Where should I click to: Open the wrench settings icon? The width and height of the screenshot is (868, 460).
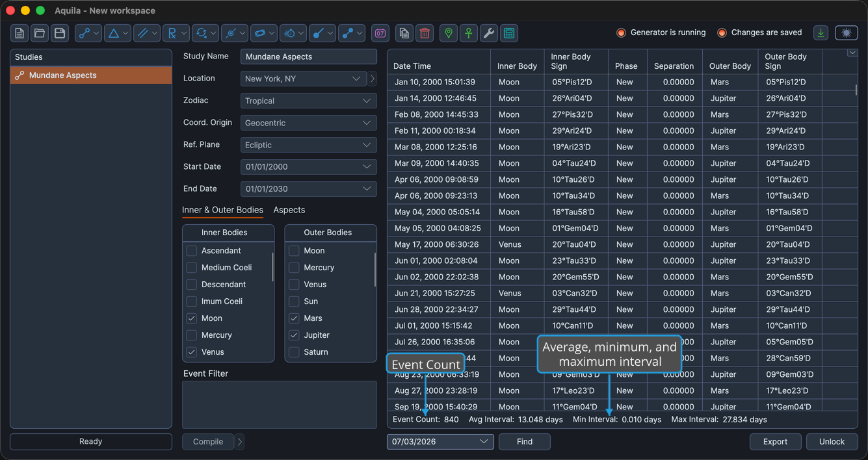pos(489,33)
